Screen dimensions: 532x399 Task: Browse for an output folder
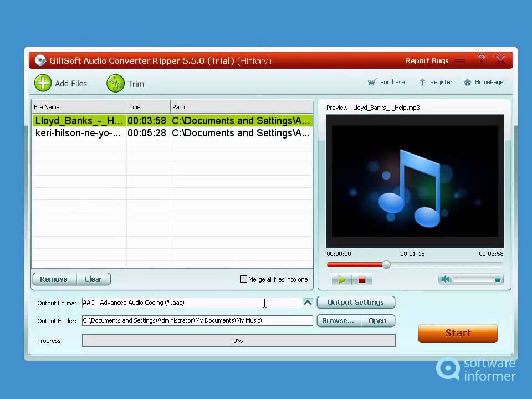338,321
